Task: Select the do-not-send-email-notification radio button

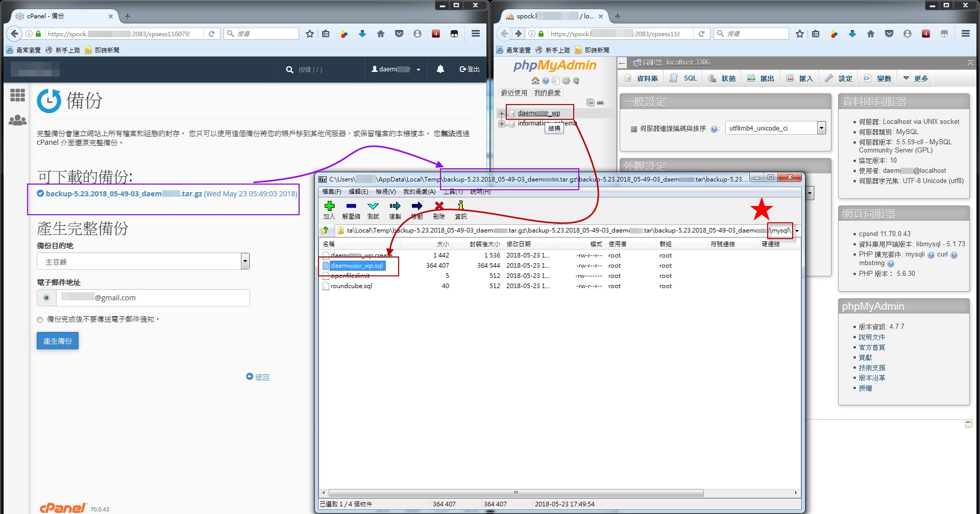Action: pos(40,320)
